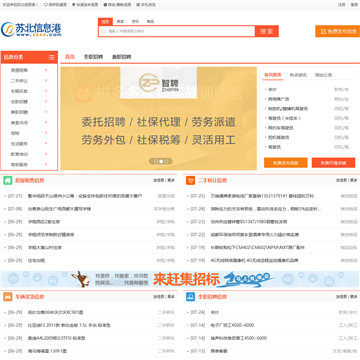Click 免费发布信息 button under job list

point(286,163)
